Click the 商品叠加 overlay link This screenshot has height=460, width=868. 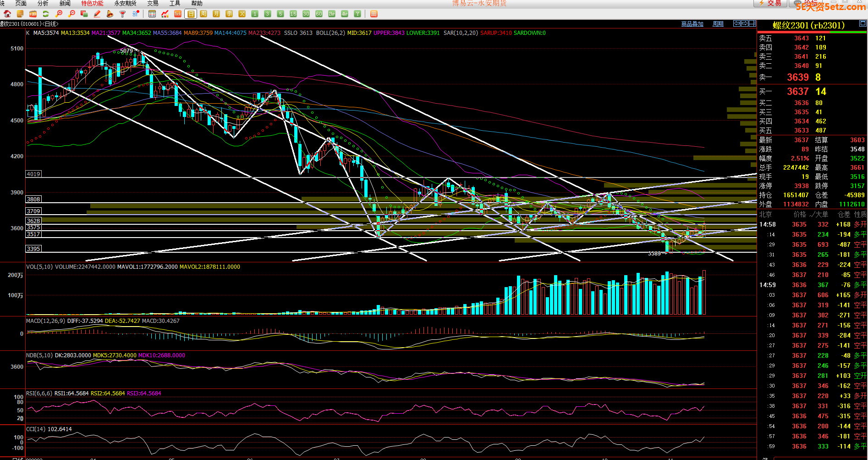(692, 24)
